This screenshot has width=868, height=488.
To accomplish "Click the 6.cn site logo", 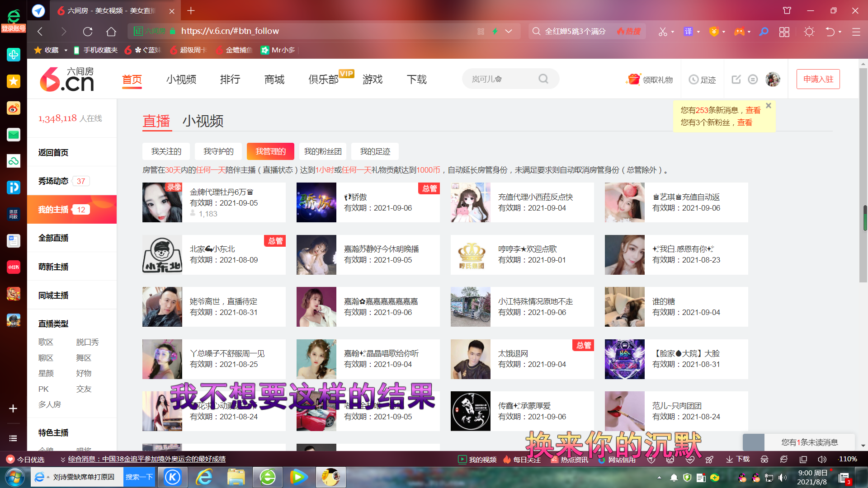I will click(67, 79).
